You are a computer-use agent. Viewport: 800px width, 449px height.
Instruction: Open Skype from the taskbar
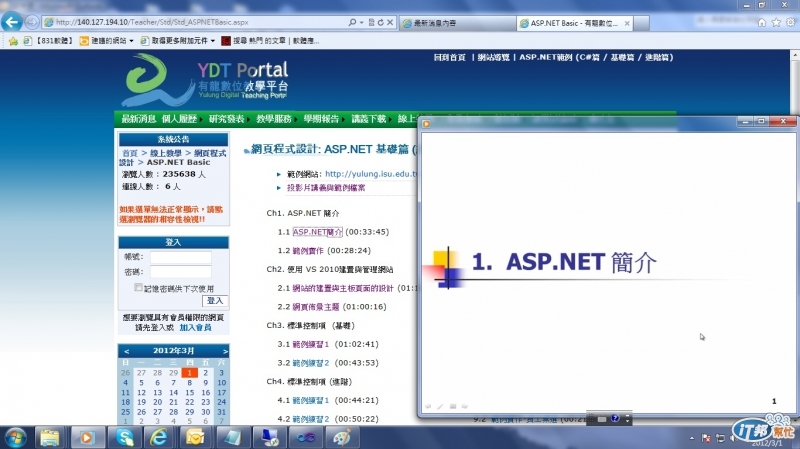click(123, 438)
